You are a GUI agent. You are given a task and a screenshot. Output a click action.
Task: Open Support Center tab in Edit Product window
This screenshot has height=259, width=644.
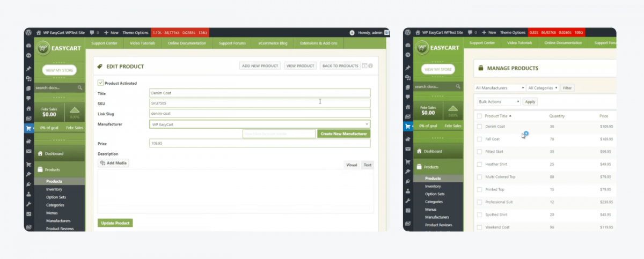click(104, 43)
